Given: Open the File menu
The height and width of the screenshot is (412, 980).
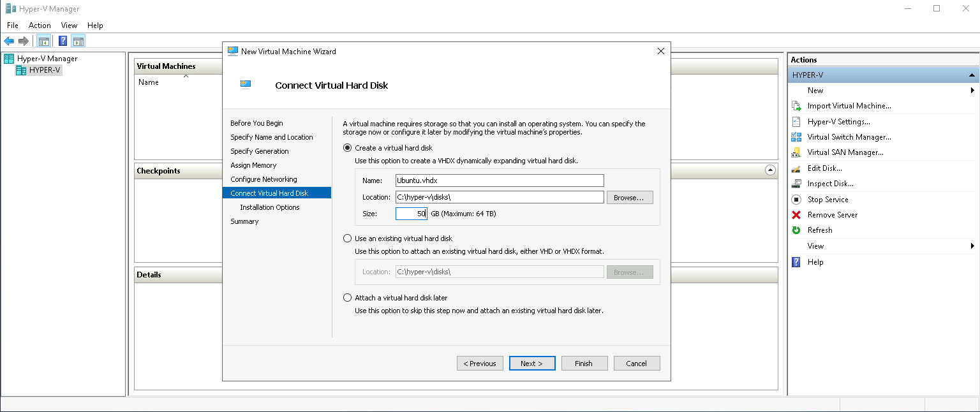Looking at the screenshot, I should point(13,26).
